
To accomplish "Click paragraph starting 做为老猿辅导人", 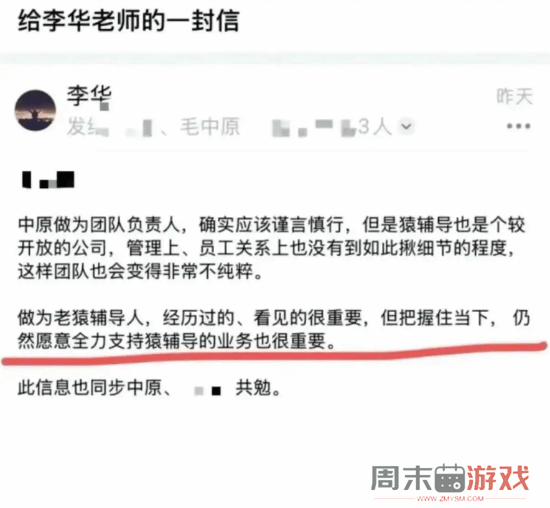I will coord(274,329).
